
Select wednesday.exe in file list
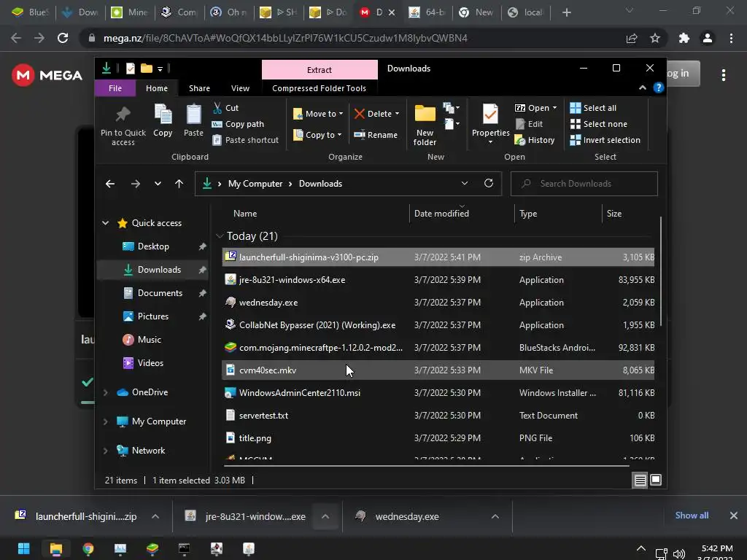point(438,303)
